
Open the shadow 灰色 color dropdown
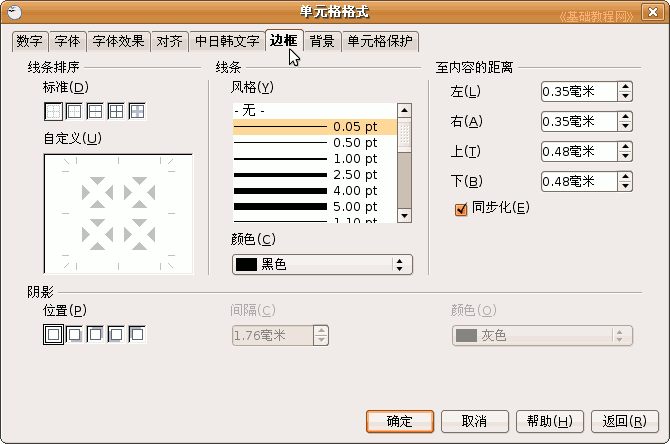542,335
